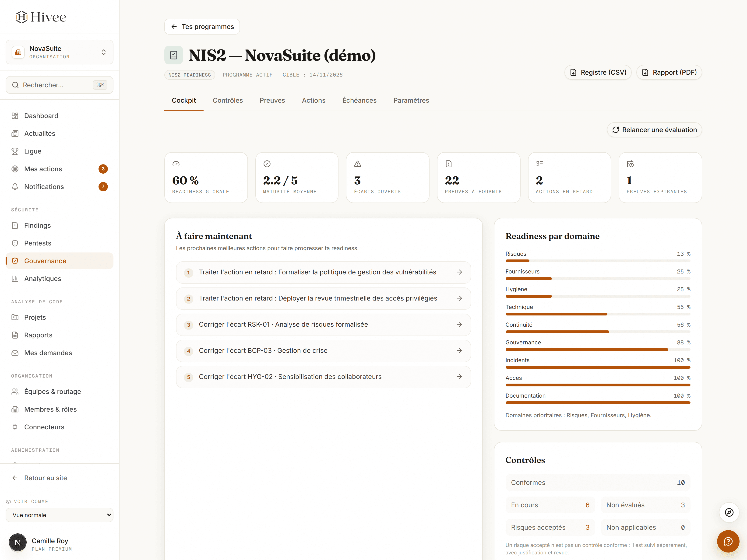747x560 pixels.
Task: Switch to the Contrôles tab
Action: pos(228,101)
